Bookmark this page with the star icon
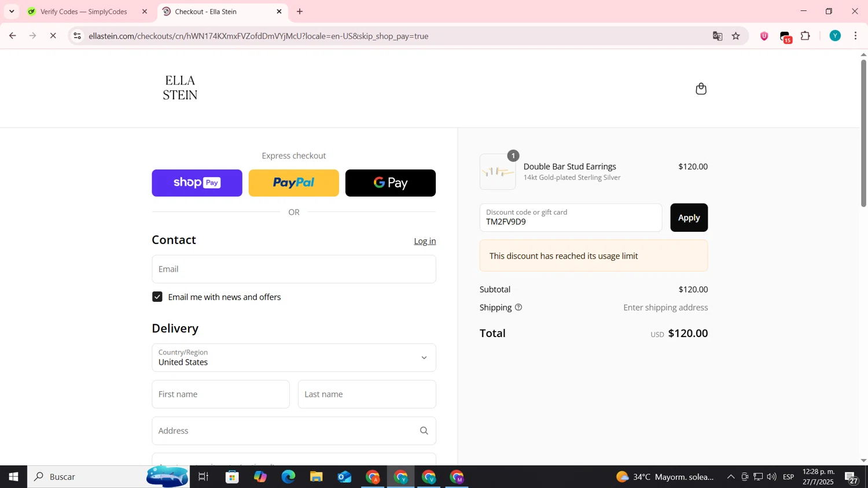 736,36
